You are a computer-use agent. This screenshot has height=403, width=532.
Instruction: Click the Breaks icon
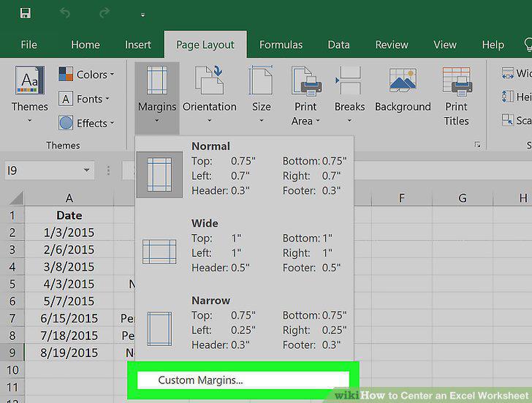point(349,80)
